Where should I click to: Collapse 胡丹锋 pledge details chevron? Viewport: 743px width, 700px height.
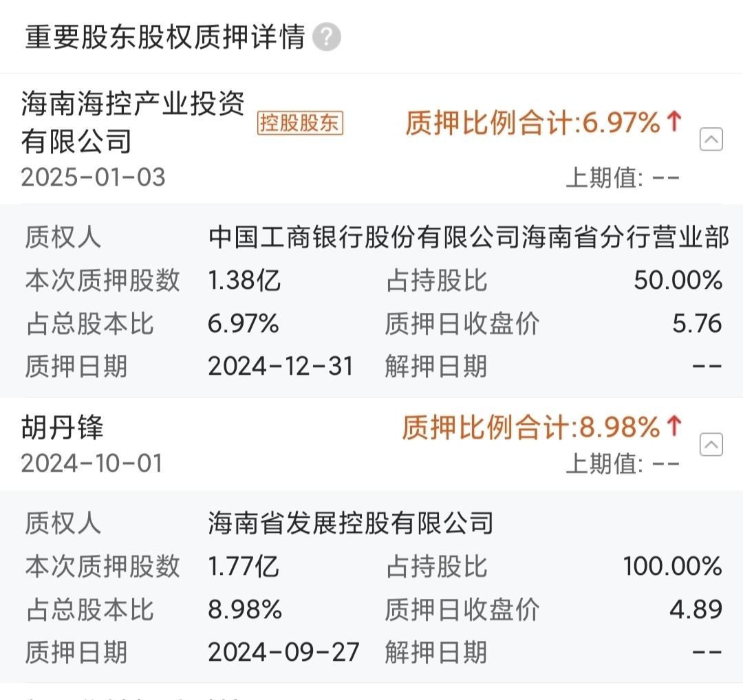[711, 444]
